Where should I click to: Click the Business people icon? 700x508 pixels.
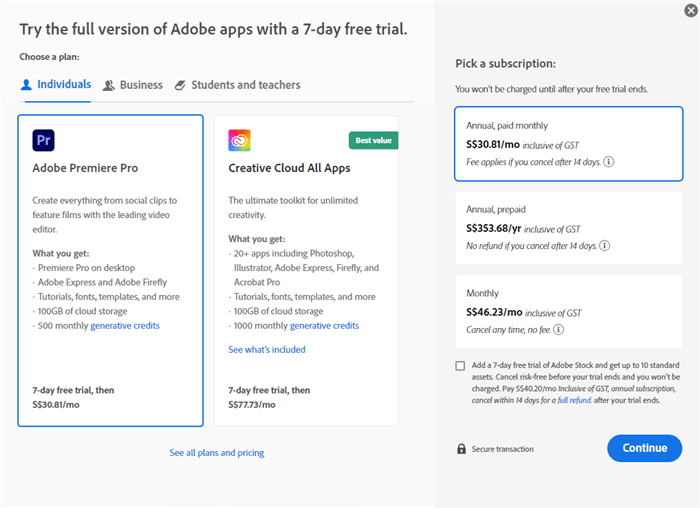tap(108, 85)
